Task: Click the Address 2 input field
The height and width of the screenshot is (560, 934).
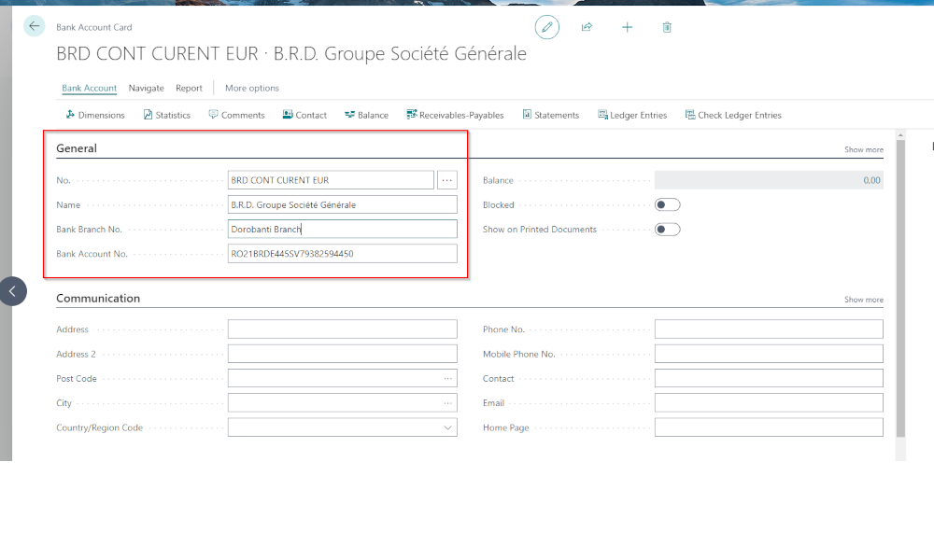Action: 343,354
